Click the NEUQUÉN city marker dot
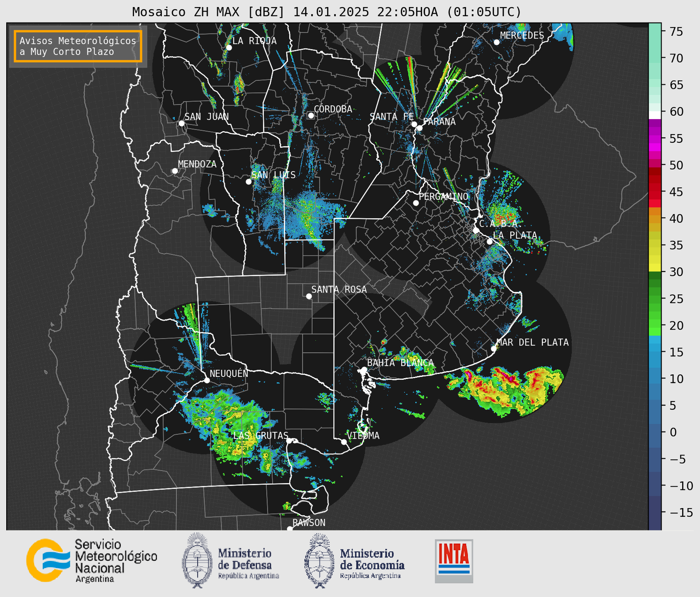 207,380
